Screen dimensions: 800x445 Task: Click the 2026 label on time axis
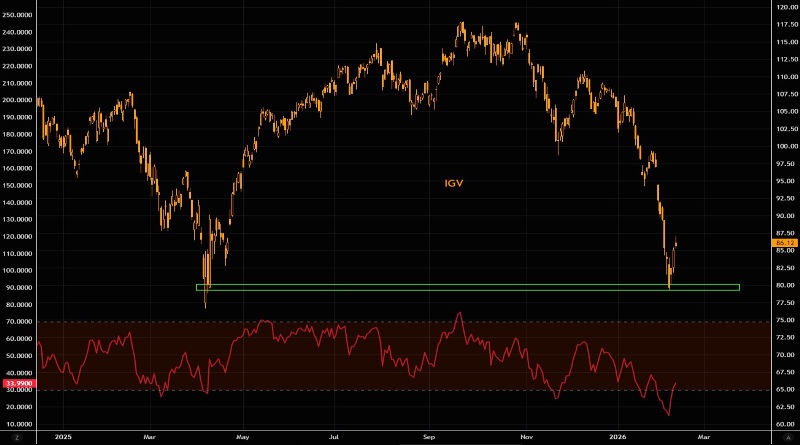click(617, 437)
